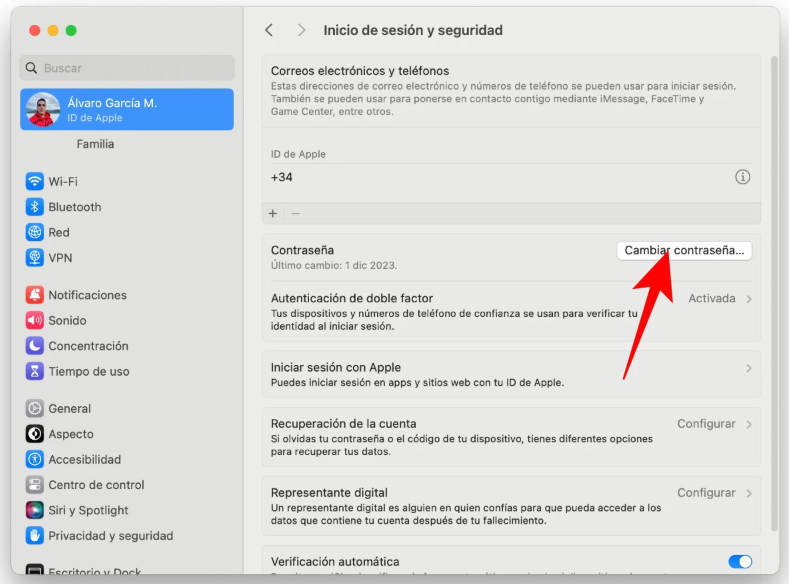Select Privacidad y seguridad in sidebar
This screenshot has width=789, height=584.
[110, 536]
